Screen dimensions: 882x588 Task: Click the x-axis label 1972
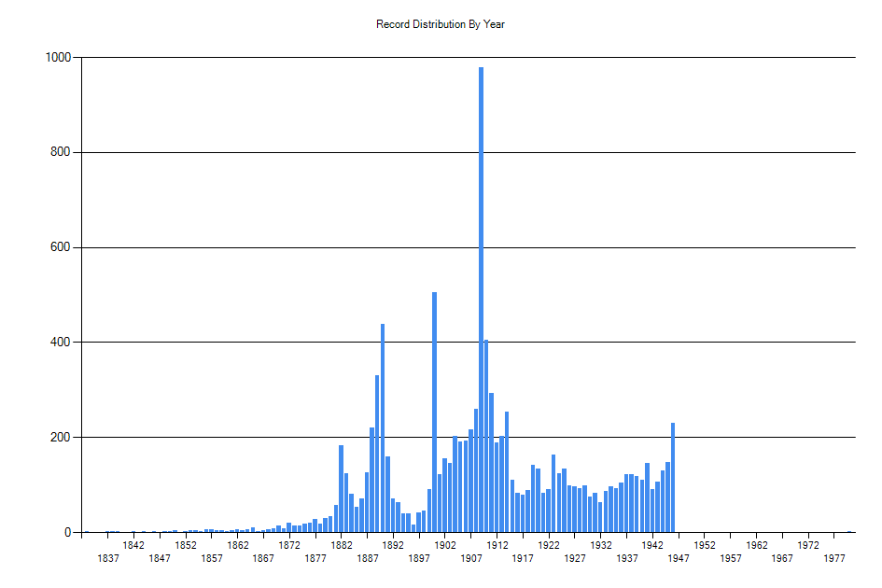808,545
